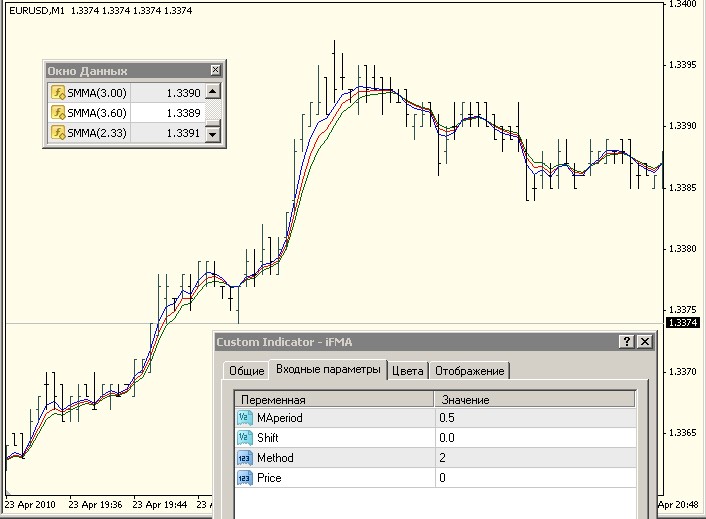
Task: Click the SMMA(2.33) indicator icon
Action: [x=58, y=132]
